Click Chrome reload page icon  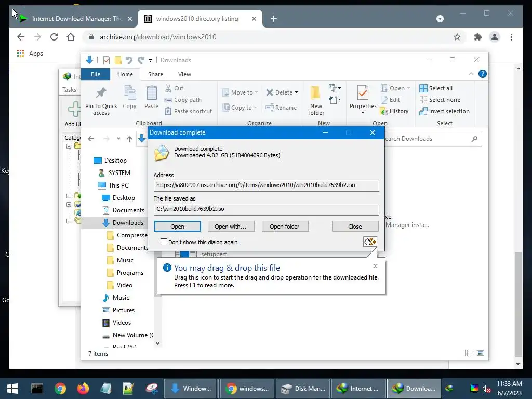pos(54,37)
